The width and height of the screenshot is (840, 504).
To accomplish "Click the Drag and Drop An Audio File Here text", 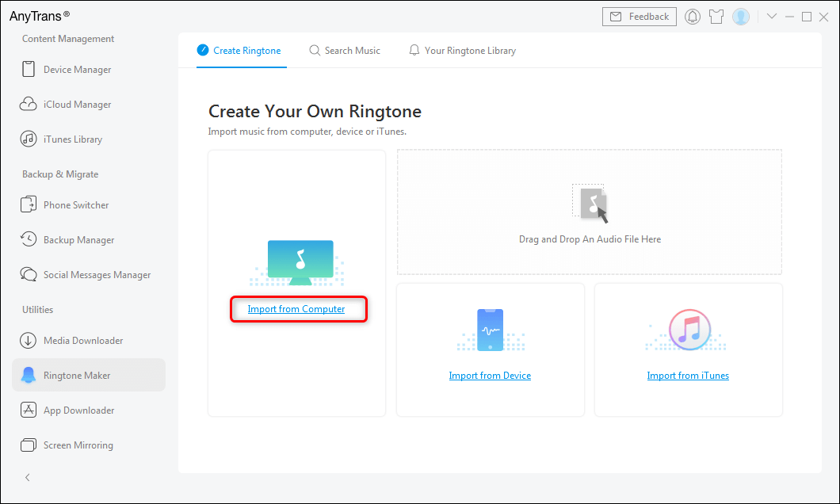I will [x=590, y=239].
